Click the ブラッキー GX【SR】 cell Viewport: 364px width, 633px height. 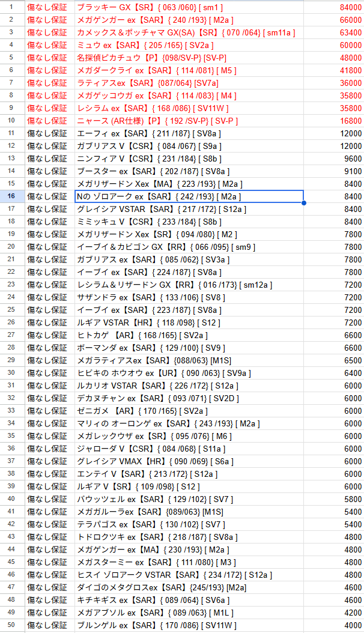tap(189, 7)
